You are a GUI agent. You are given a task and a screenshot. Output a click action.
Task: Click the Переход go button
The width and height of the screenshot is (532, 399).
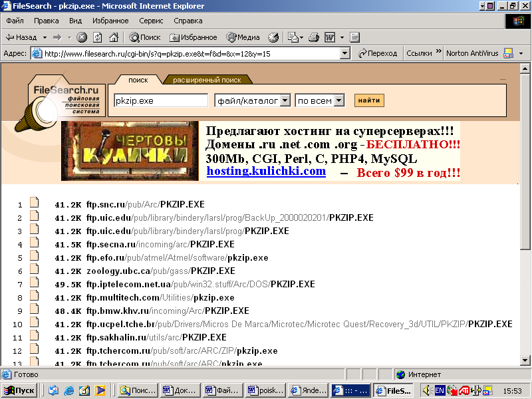[x=378, y=53]
